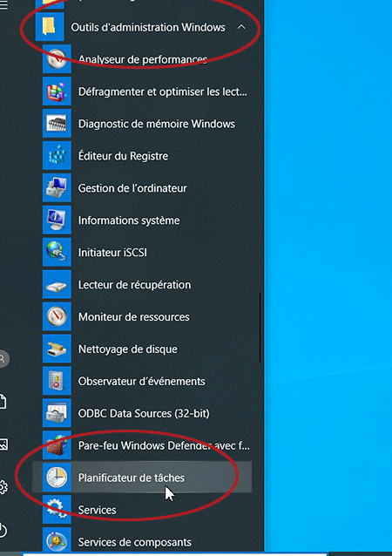The image size is (392, 556).
Task: Click the Power button in the Start sidebar
Action: pyautogui.click(x=3, y=531)
